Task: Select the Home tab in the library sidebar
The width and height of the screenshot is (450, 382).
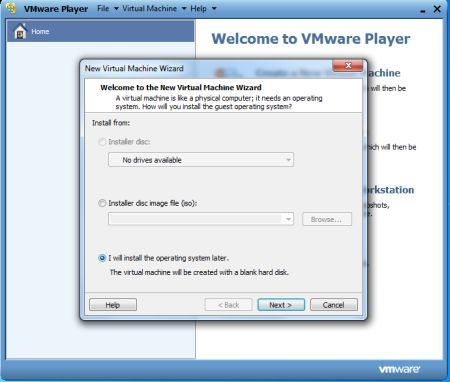Action: [100, 31]
